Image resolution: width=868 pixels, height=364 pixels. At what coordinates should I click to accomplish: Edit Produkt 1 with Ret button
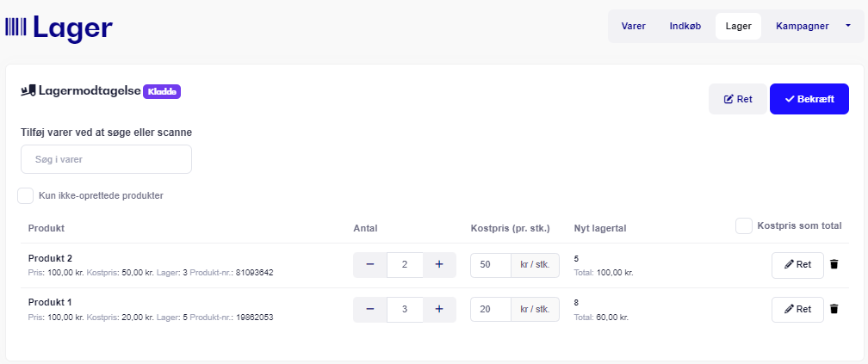(797, 309)
